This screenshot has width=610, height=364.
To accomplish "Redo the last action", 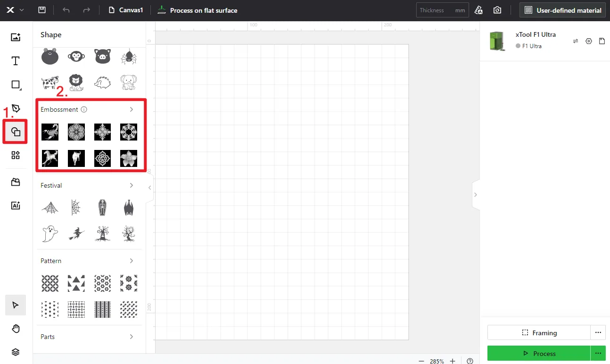I will [x=86, y=10].
